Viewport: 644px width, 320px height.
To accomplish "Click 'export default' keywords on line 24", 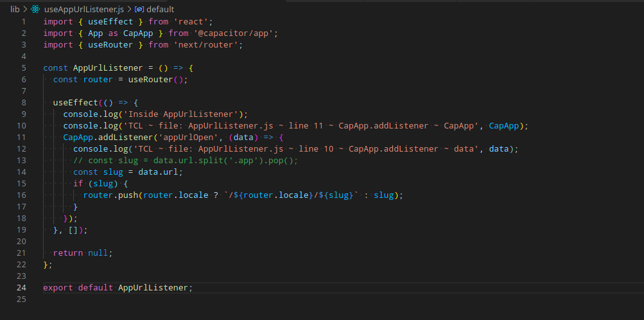I will (78, 287).
